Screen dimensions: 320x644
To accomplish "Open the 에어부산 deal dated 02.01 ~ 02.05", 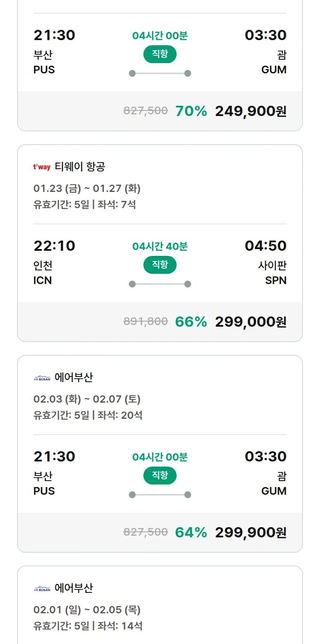I will coord(74,588).
